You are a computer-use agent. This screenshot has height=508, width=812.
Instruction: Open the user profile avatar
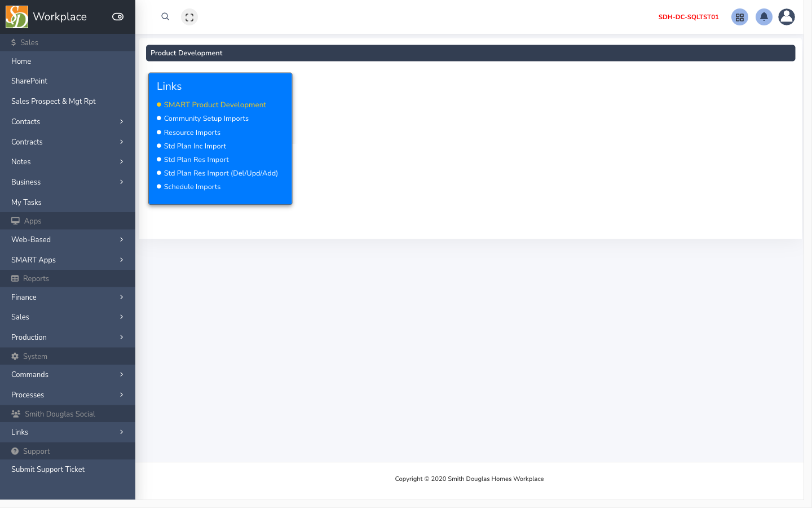coord(787,17)
